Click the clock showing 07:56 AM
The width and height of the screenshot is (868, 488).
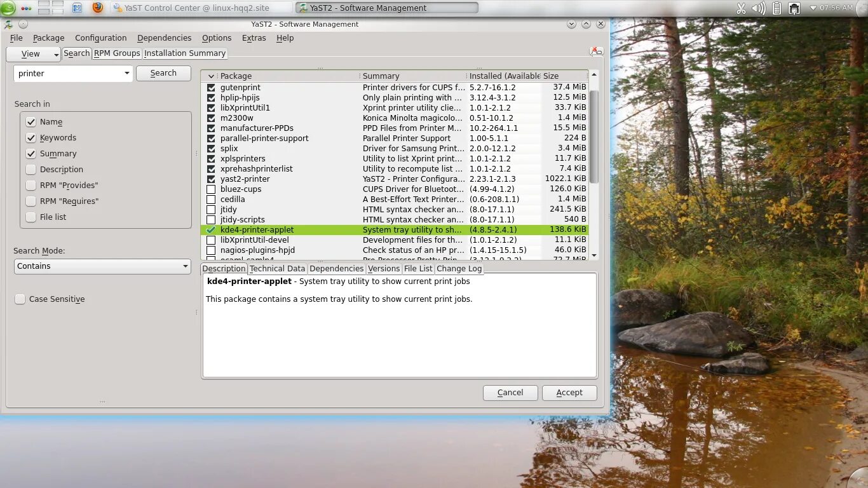click(x=836, y=8)
